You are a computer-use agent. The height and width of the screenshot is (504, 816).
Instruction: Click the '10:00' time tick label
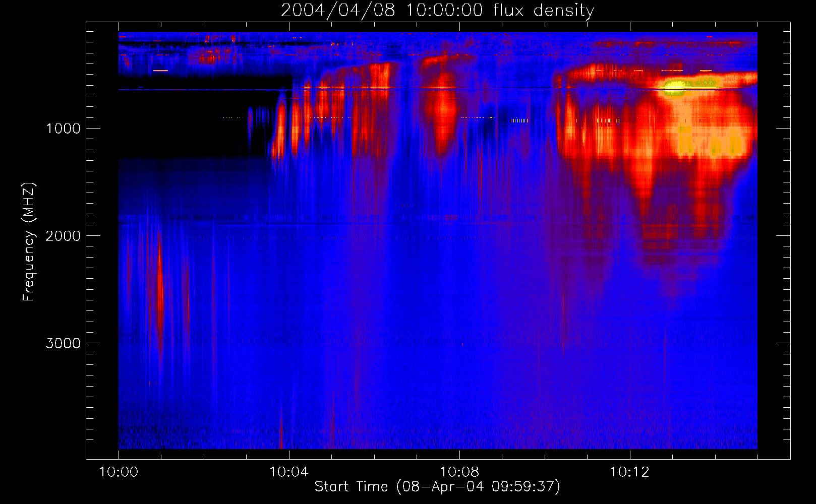coord(119,472)
